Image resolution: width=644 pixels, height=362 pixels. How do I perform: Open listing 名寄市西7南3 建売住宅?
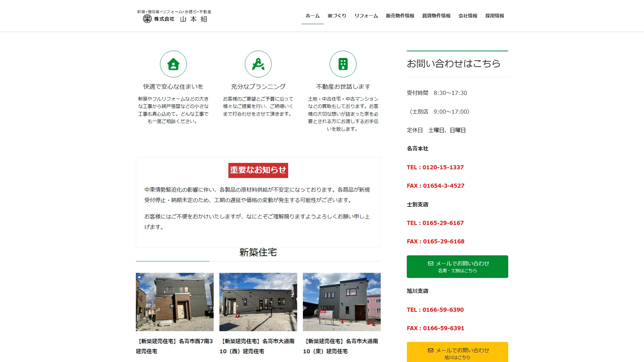pyautogui.click(x=174, y=346)
